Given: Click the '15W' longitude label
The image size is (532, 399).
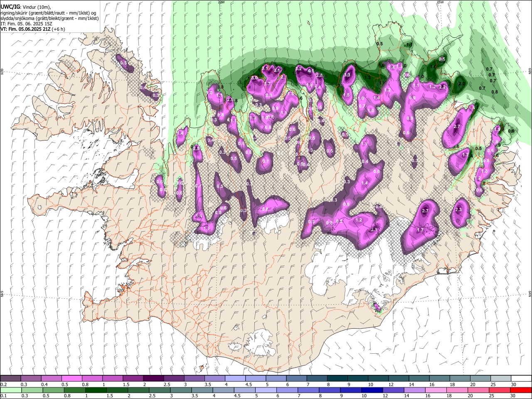Looking at the screenshot, I should click(440, 2).
